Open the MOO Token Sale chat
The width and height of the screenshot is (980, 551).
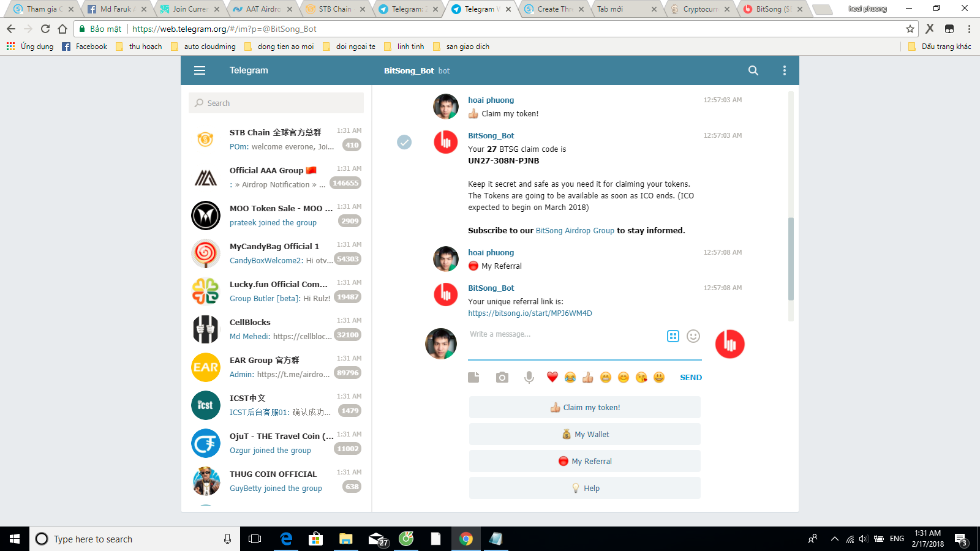[276, 216]
